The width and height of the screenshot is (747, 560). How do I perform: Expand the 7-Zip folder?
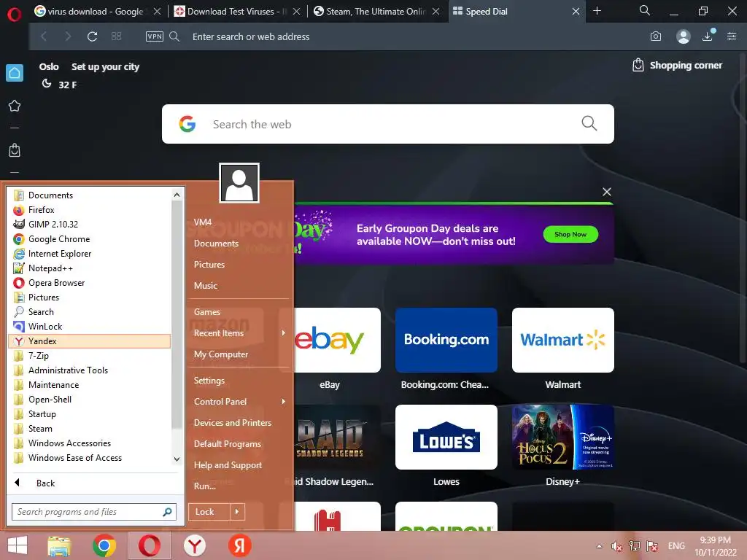(x=90, y=356)
